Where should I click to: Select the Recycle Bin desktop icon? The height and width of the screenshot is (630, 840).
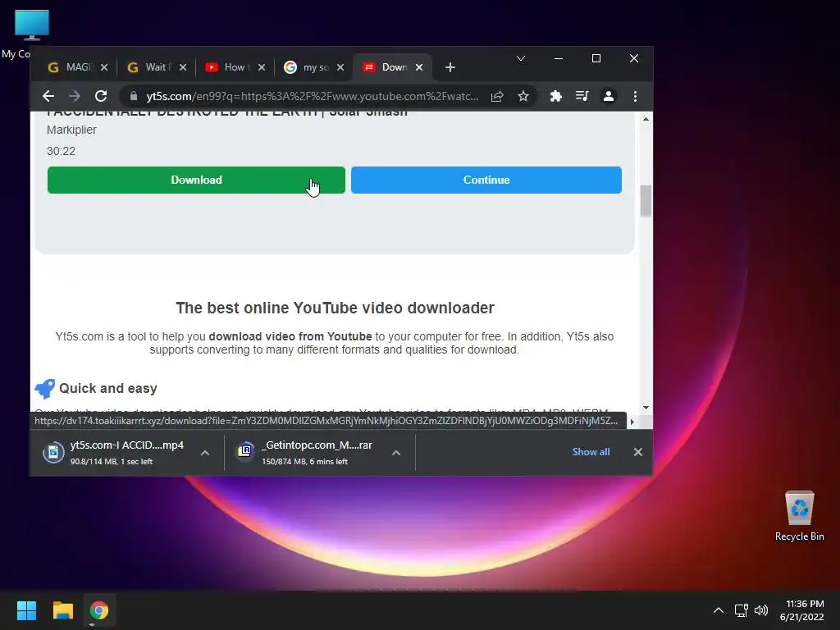pyautogui.click(x=799, y=515)
